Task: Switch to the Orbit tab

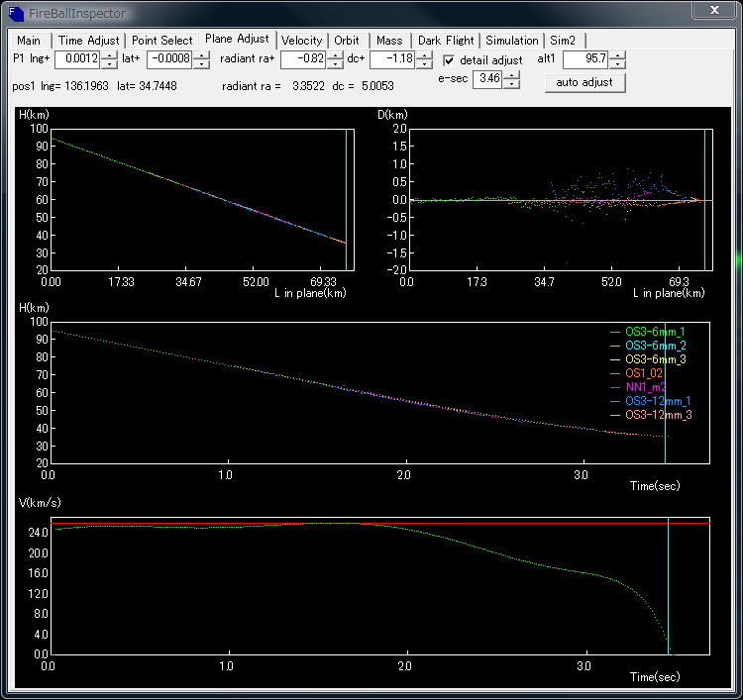Action: click(347, 41)
